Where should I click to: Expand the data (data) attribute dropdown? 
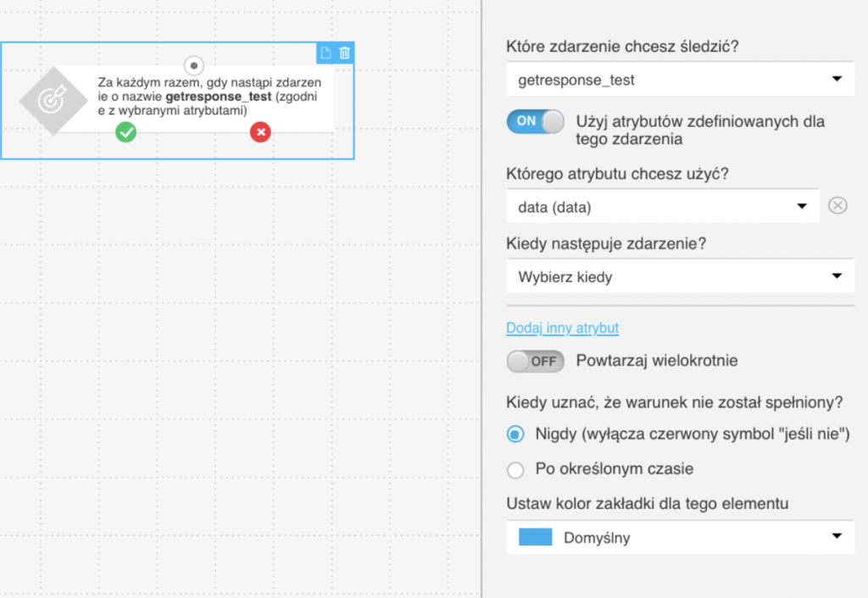tap(663, 207)
